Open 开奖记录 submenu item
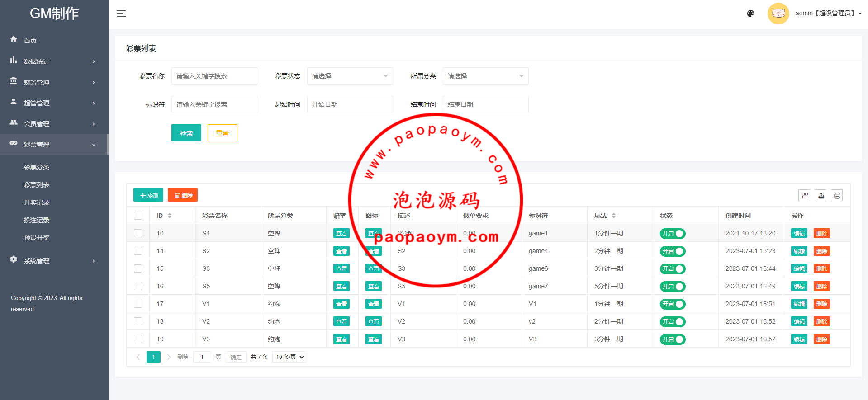This screenshot has width=868, height=400. (x=37, y=202)
